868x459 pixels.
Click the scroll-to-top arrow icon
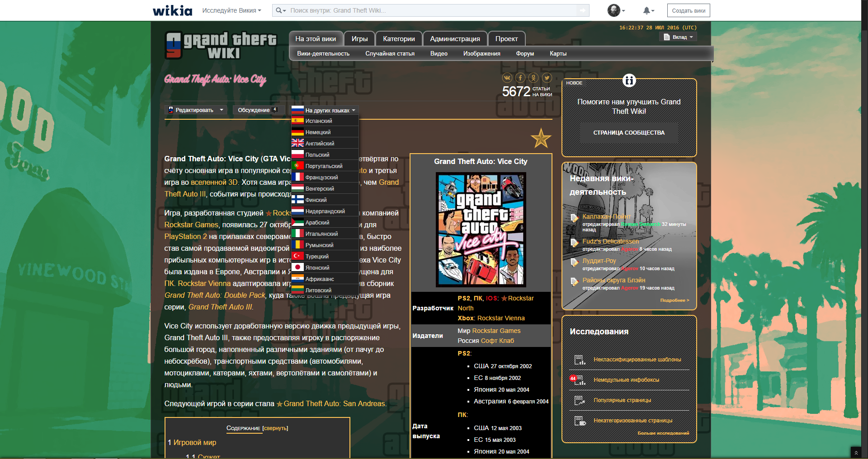(x=856, y=453)
